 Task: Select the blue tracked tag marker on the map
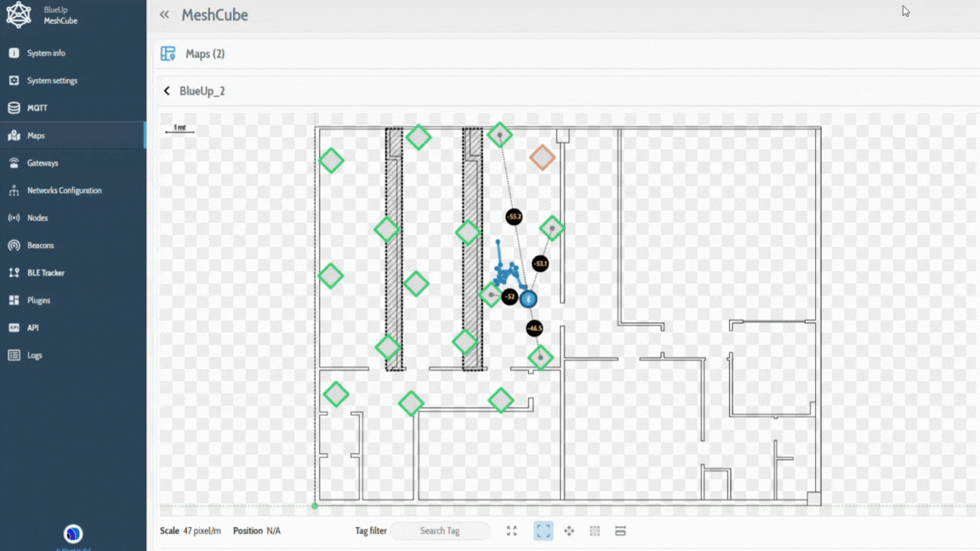click(529, 298)
